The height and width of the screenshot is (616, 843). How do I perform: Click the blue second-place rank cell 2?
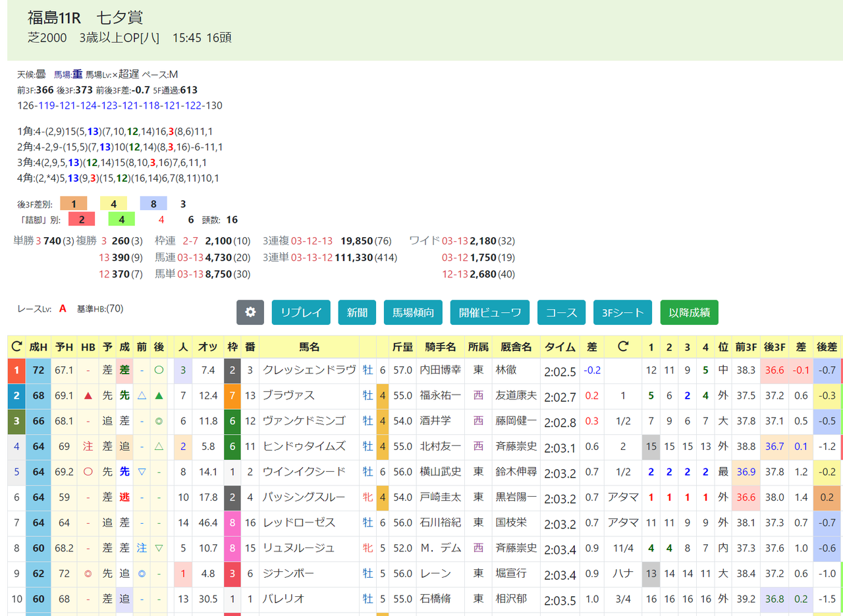[x=16, y=395]
